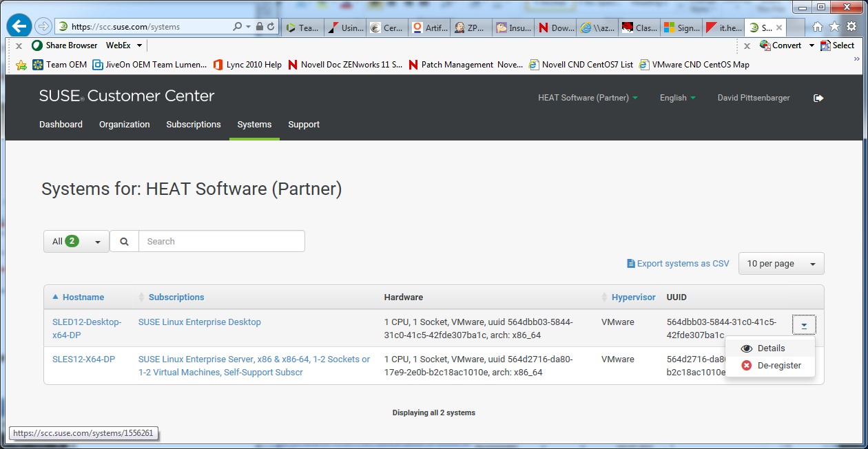Switch to the Artif... browser tab
Viewport: 868px width, 449px height.
tap(428, 28)
